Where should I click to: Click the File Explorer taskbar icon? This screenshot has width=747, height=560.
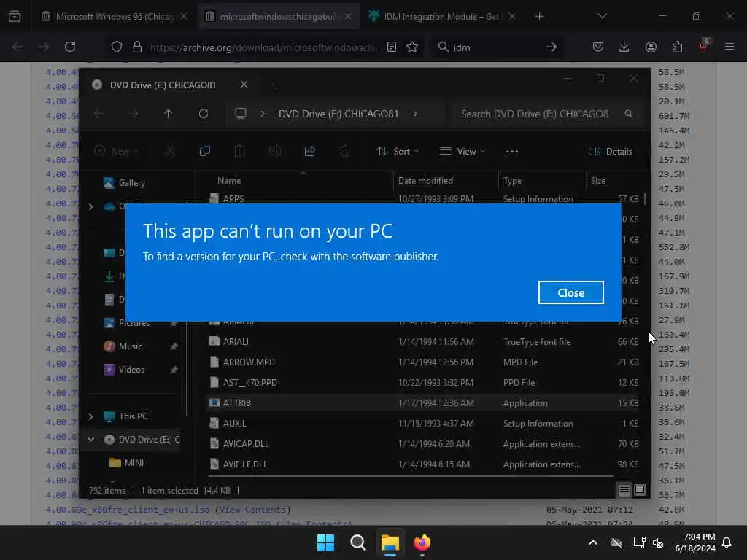click(x=390, y=542)
